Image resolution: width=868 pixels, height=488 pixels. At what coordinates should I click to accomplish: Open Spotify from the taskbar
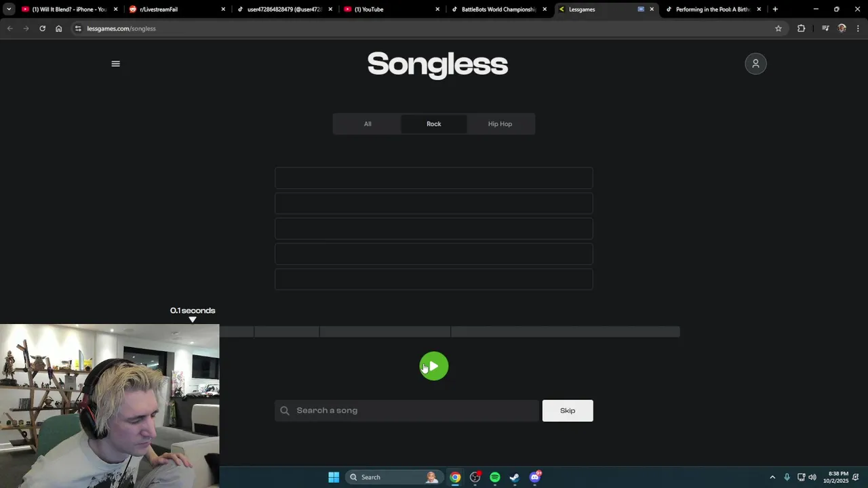click(495, 477)
